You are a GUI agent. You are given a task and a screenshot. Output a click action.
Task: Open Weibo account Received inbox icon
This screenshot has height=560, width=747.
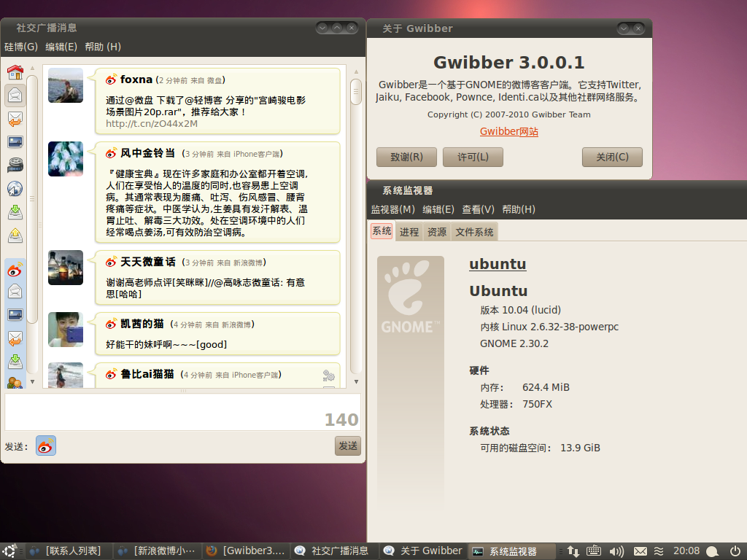coord(15,362)
